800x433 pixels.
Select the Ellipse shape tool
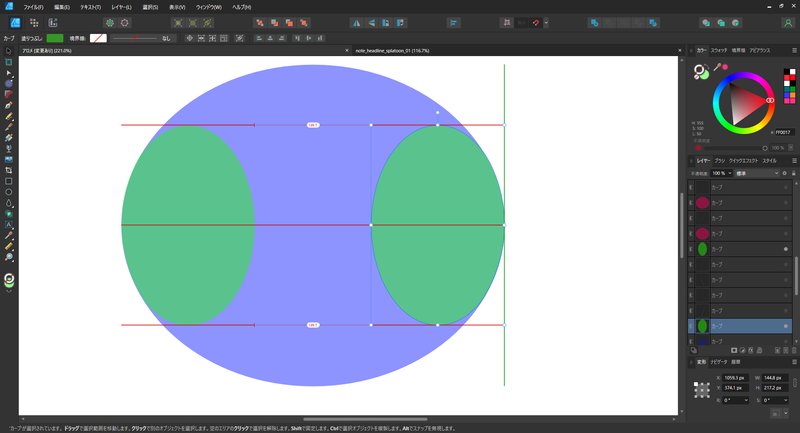pos(9,192)
